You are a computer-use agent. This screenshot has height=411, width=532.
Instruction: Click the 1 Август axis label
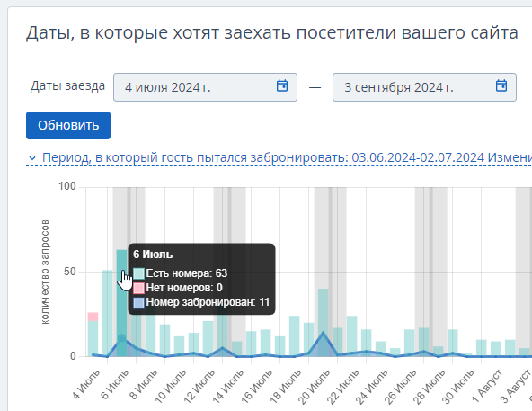(487, 386)
